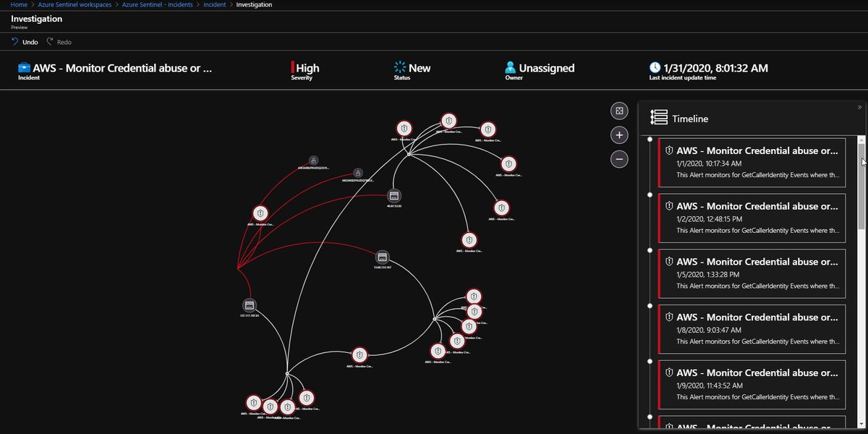The width and height of the screenshot is (868, 434).
Task: Select the 13.68.133.167 IP entity node
Action: tap(383, 258)
